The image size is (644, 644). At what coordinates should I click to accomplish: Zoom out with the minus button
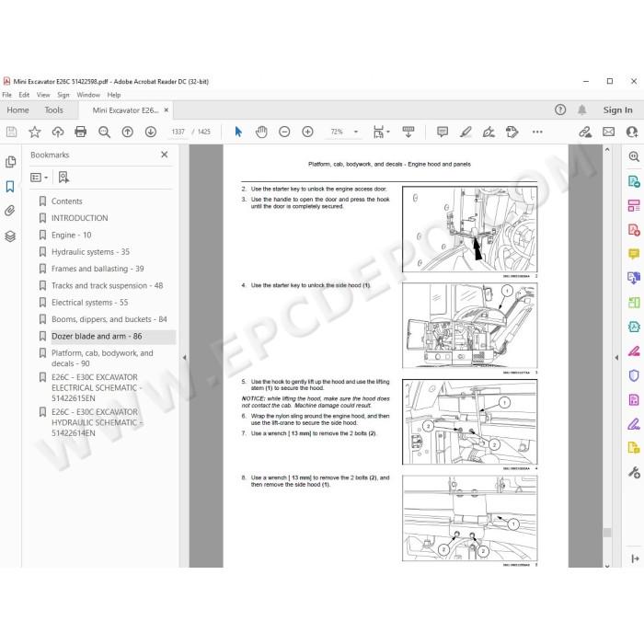click(x=284, y=132)
